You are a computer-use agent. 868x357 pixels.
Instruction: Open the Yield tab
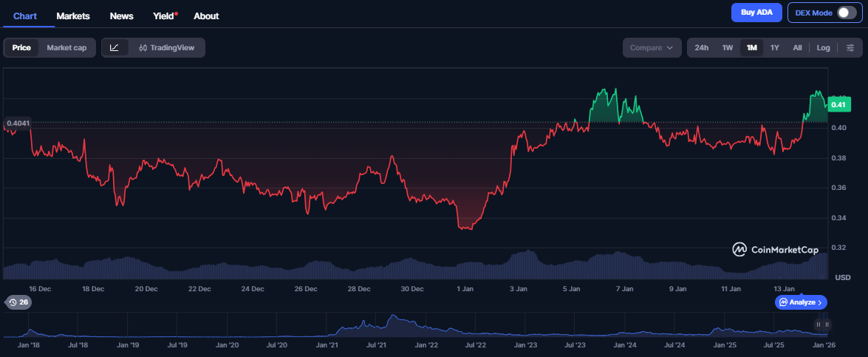(x=165, y=16)
